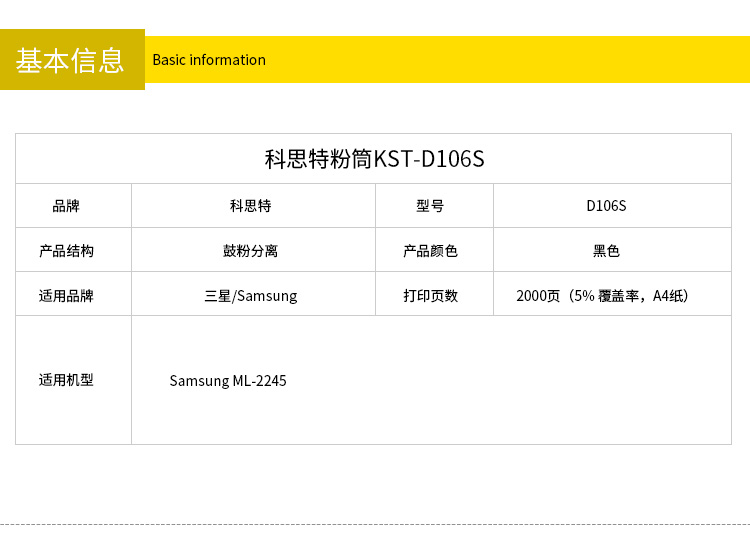The image size is (750, 533).
Task: Select the Samsung ML-2245 text
Action: click(x=228, y=381)
